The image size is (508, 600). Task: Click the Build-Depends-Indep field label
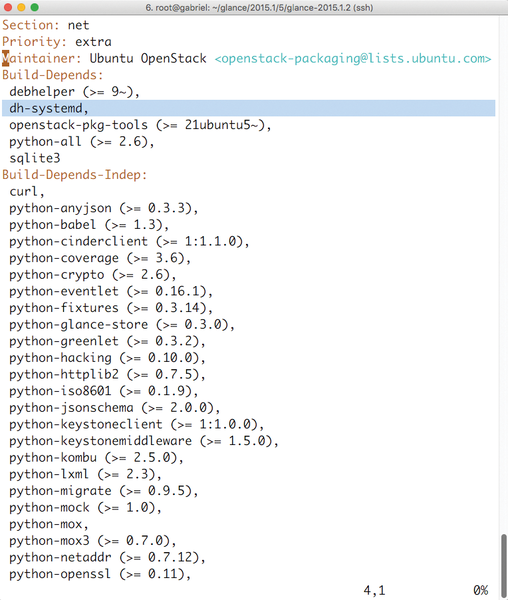pyautogui.click(x=75, y=175)
